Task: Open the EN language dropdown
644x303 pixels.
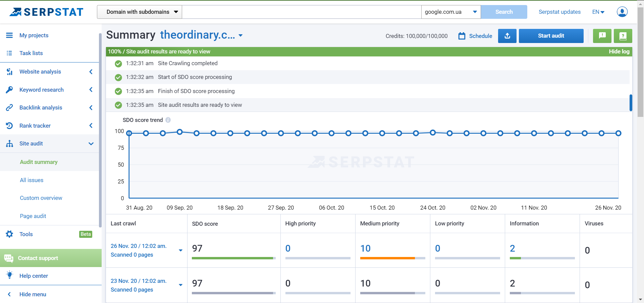Action: [x=598, y=12]
